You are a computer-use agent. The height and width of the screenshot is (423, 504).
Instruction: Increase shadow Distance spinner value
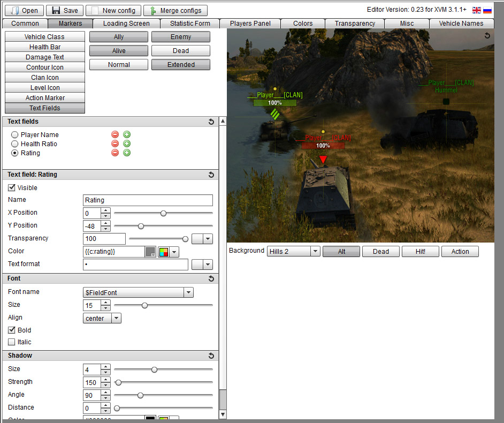pyautogui.click(x=105, y=405)
